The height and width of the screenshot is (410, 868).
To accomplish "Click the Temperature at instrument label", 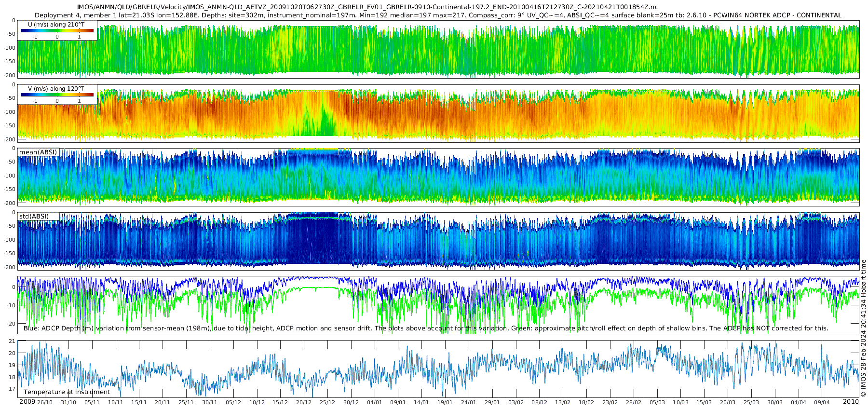I will (x=67, y=392).
